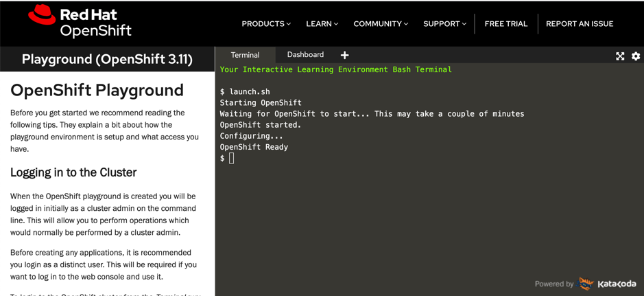Click the Red Hat OpenShift logo

80,21
